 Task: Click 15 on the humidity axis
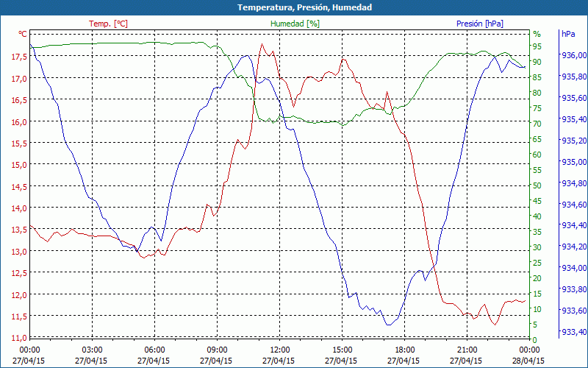[x=537, y=293]
